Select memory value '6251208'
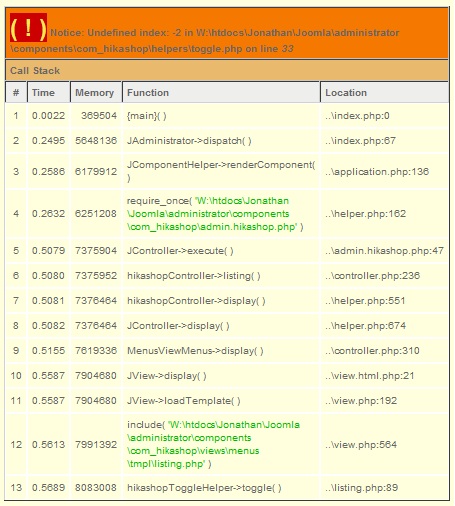Image resolution: width=455 pixels, height=506 pixels. point(96,214)
